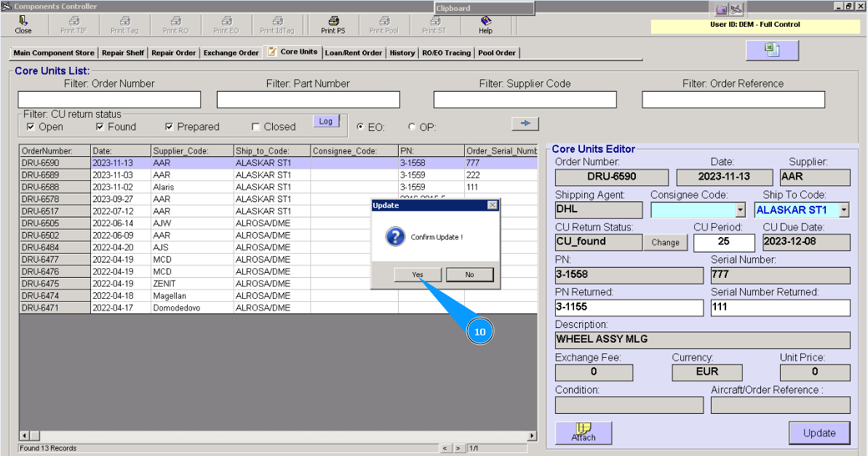Close the Update dialog with X
Screen dimensions: 868x456
(x=492, y=205)
